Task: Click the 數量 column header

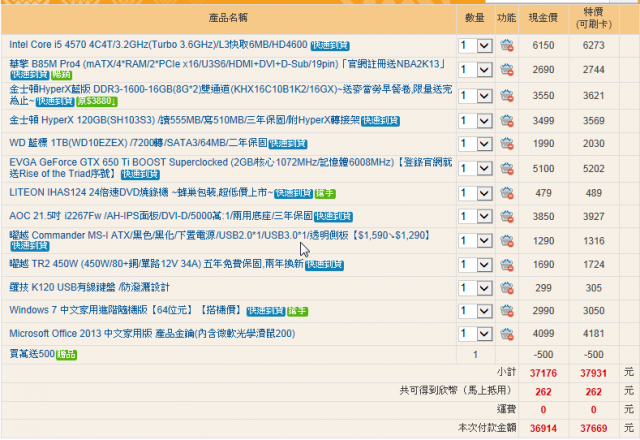Action: coord(475,18)
